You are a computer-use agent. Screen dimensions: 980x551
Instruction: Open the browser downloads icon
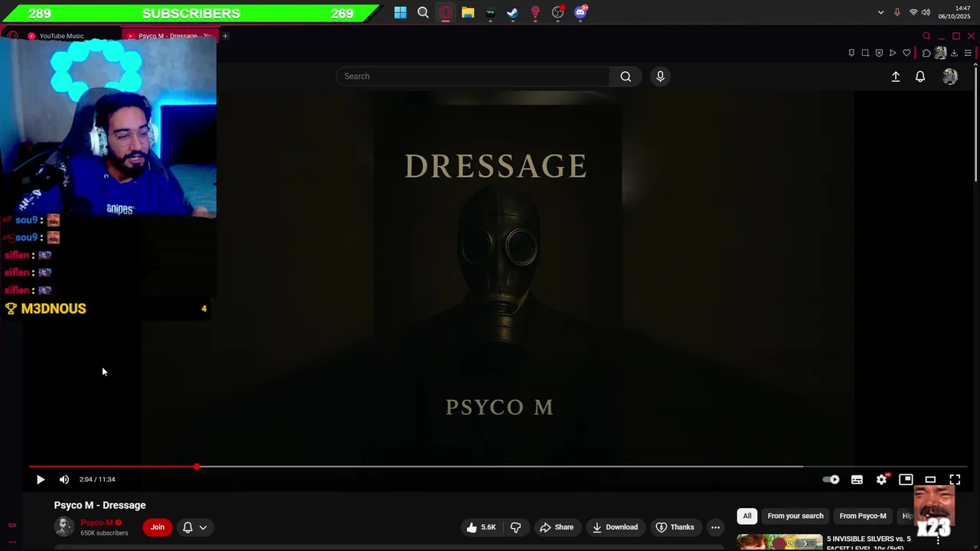click(x=954, y=53)
